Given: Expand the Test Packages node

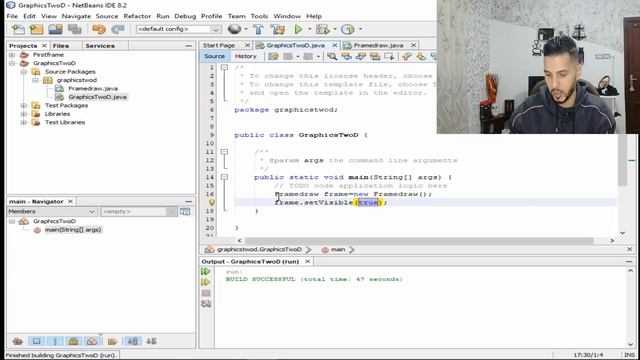Looking at the screenshot, I should [x=24, y=105].
